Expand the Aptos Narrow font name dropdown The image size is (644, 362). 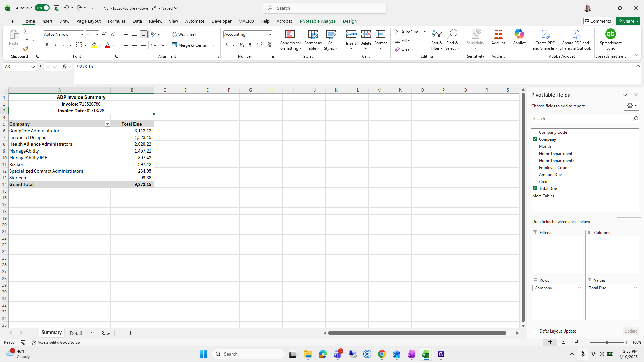[82, 34]
